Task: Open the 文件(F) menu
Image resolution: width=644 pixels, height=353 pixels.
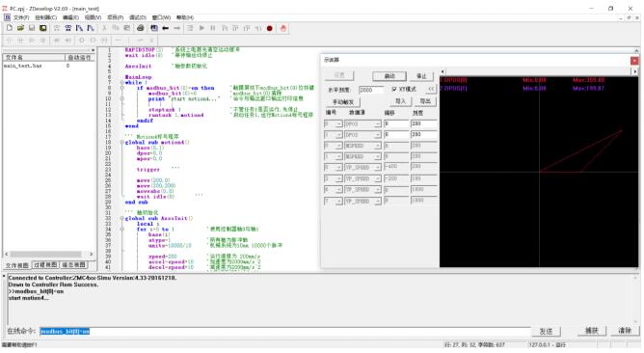Action: 21,17
